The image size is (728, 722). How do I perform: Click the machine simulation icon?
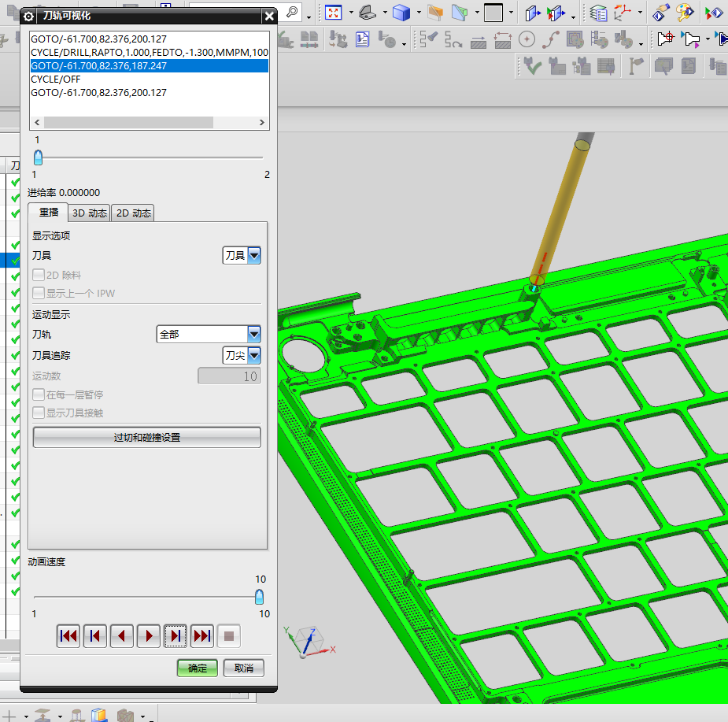(338, 39)
